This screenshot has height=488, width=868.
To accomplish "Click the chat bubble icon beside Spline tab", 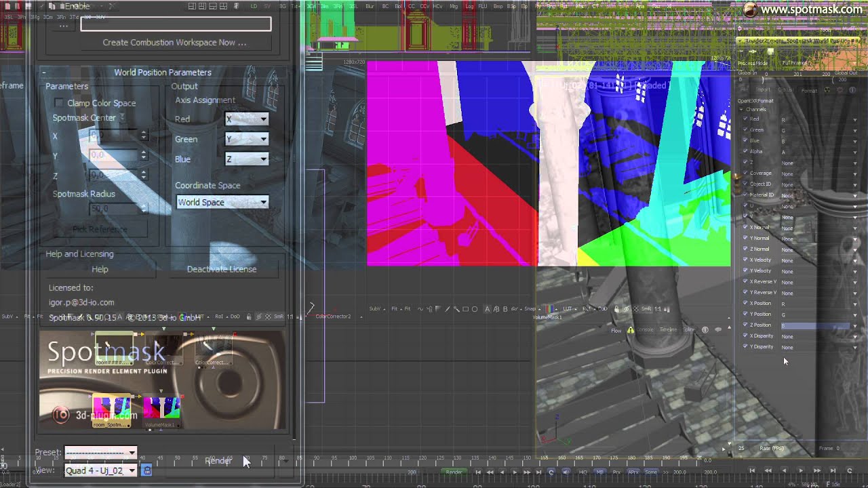I will click(718, 330).
